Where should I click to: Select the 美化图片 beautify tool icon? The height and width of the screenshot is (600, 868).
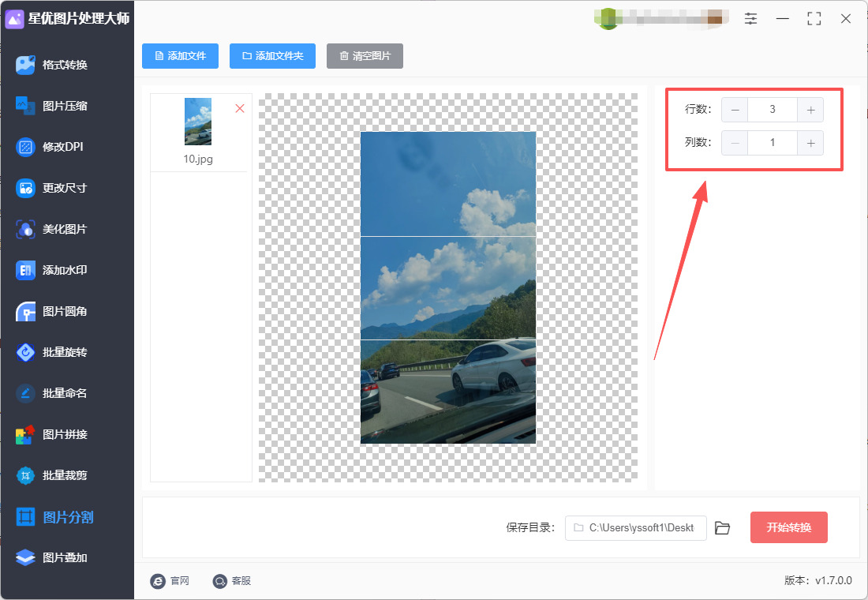(25, 229)
